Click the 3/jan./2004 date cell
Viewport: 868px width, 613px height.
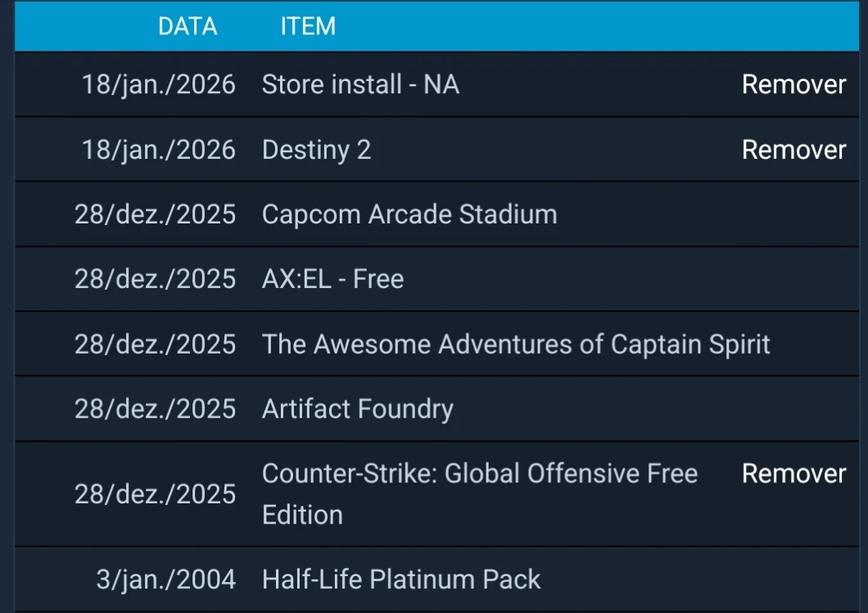pos(166,579)
